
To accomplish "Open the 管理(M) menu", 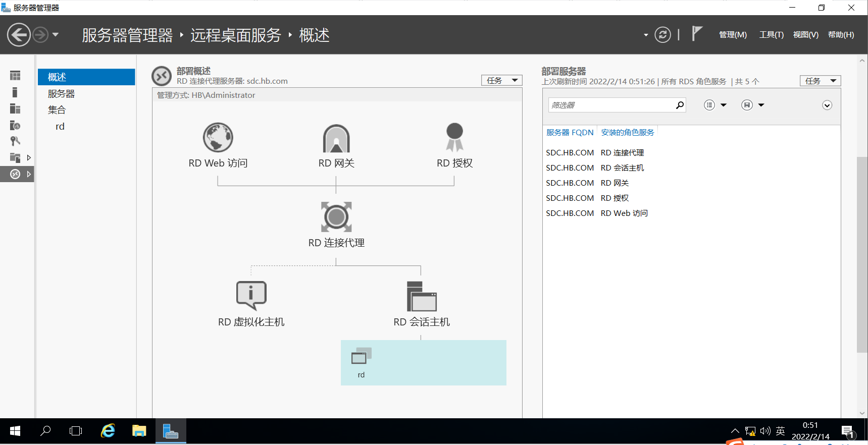I will 733,35.
